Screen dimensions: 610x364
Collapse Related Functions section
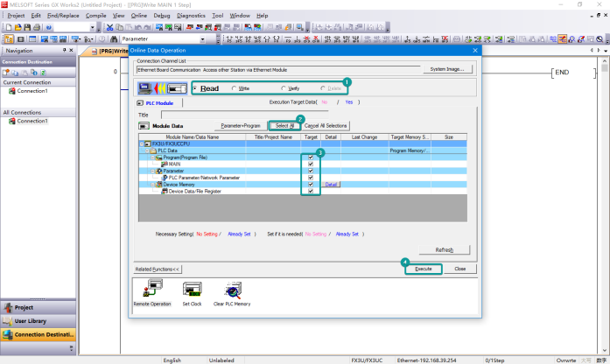(x=158, y=269)
